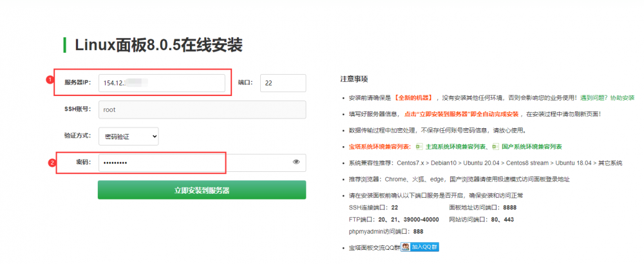Click the 加入QQ群 button
644x264 pixels.
424,247
